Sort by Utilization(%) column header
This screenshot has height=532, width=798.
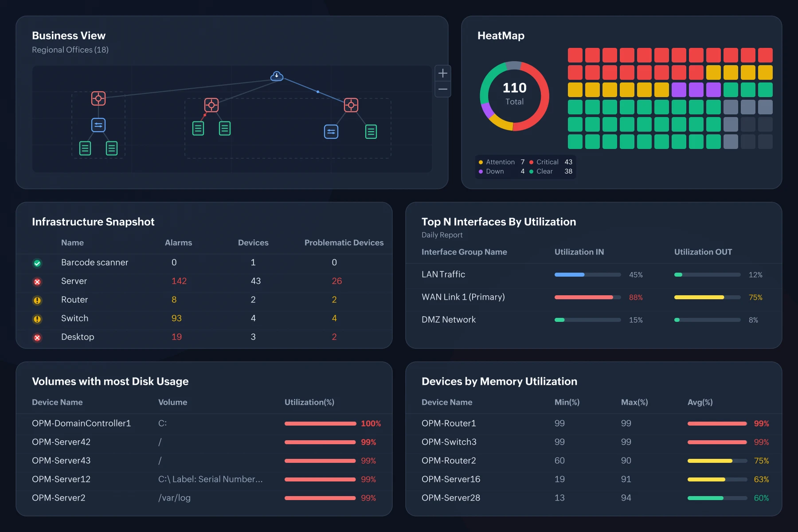pyautogui.click(x=309, y=402)
